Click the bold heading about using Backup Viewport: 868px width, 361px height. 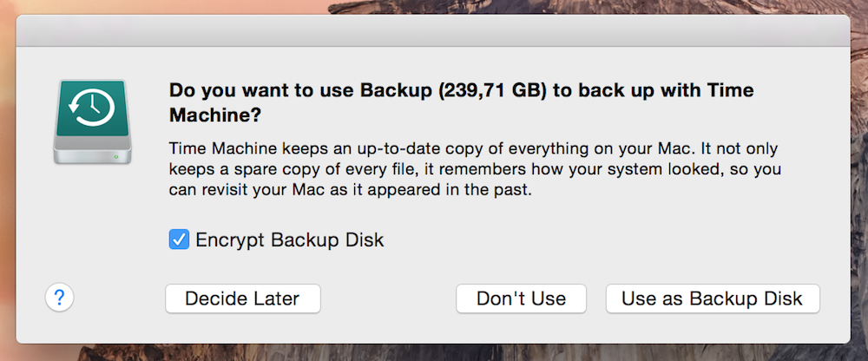(x=462, y=103)
